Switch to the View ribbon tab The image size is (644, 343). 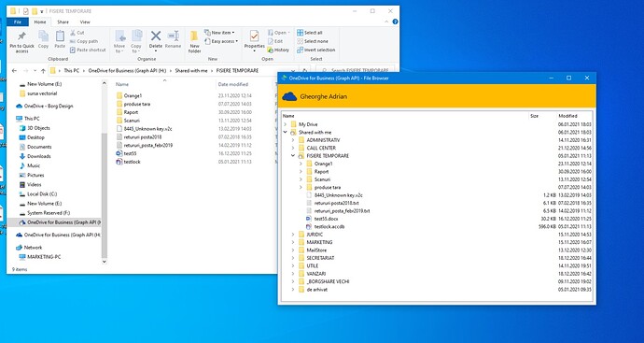coord(85,21)
